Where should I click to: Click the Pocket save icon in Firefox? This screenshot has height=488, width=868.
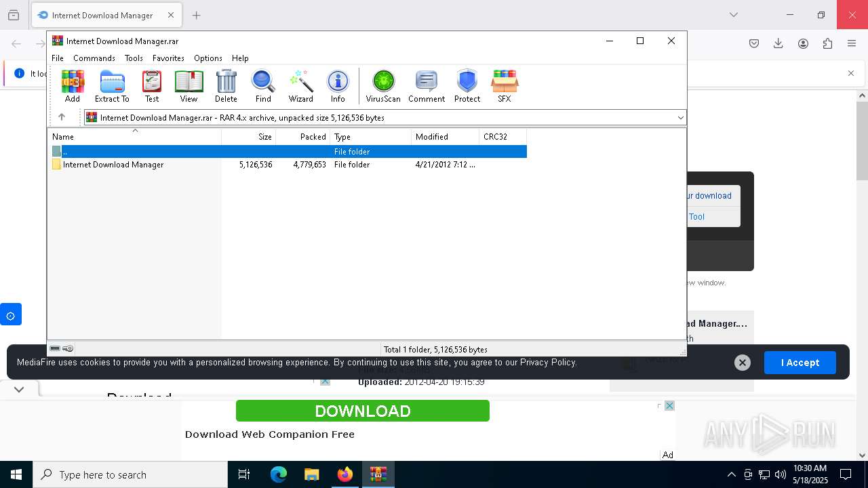click(754, 43)
